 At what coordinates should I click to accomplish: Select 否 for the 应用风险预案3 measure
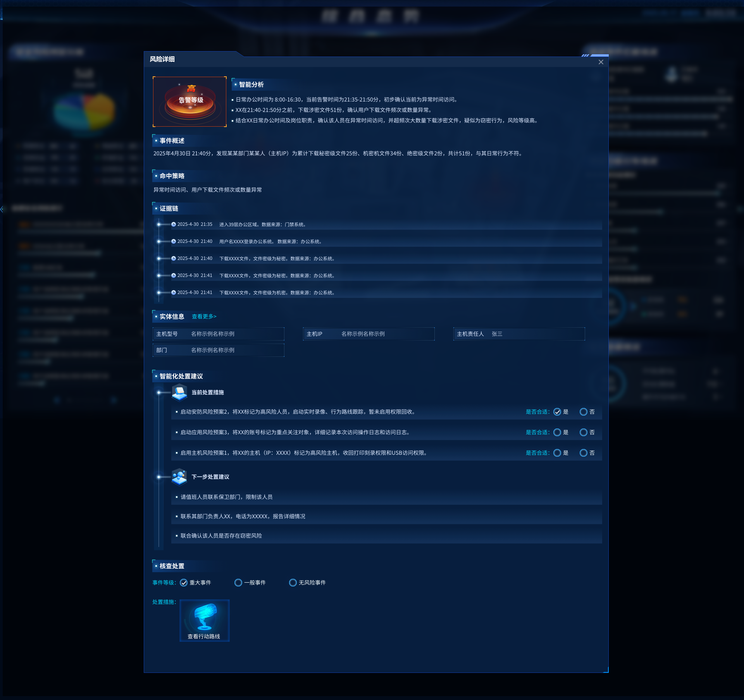click(x=583, y=432)
